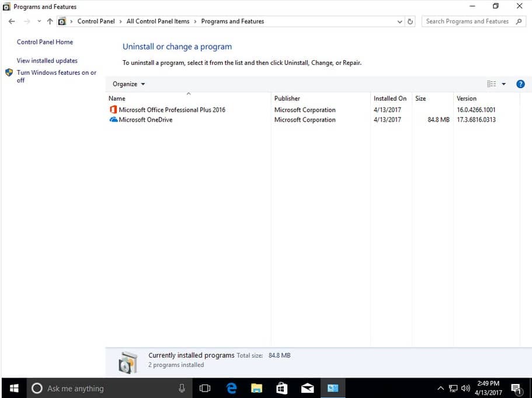Click the Control Panel taskbar button

[x=333, y=388]
